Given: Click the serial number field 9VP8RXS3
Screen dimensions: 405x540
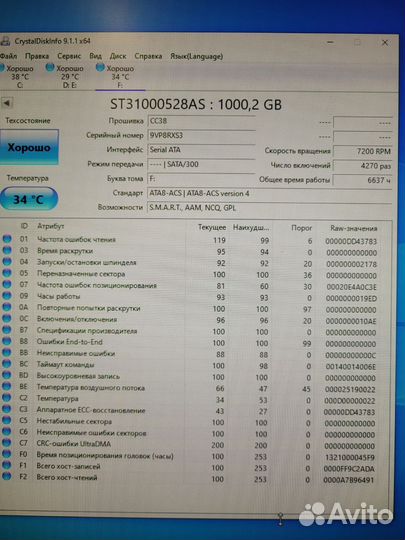Looking at the screenshot, I should [x=201, y=135].
